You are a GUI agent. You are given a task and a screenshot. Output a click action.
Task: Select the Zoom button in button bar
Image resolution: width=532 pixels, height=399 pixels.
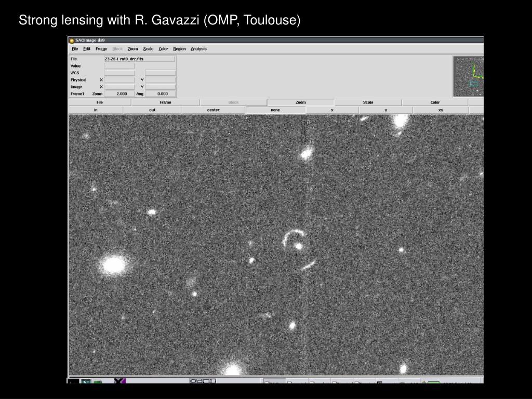[x=301, y=102]
